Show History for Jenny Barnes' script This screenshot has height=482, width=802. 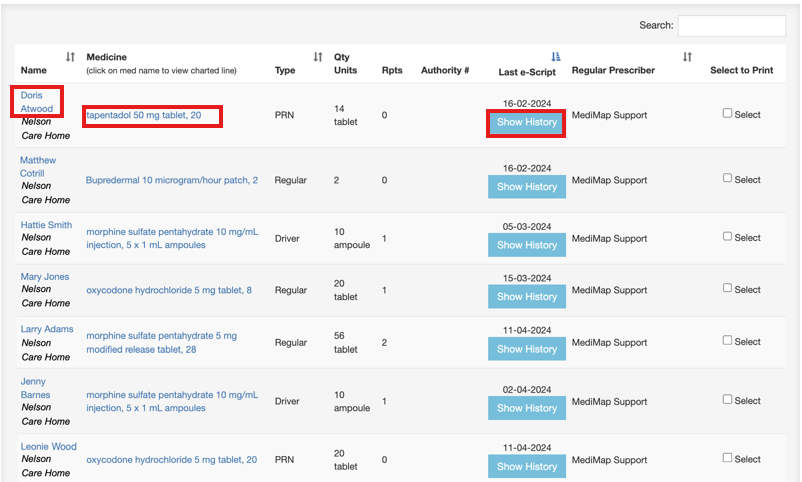(527, 408)
